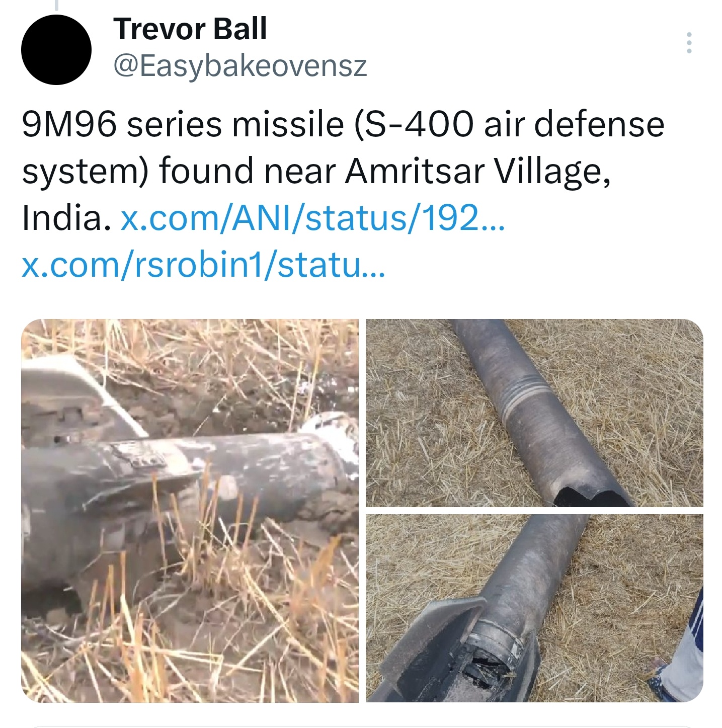Select the @Easybakeovensz handle
722x728 pixels.
[240, 66]
